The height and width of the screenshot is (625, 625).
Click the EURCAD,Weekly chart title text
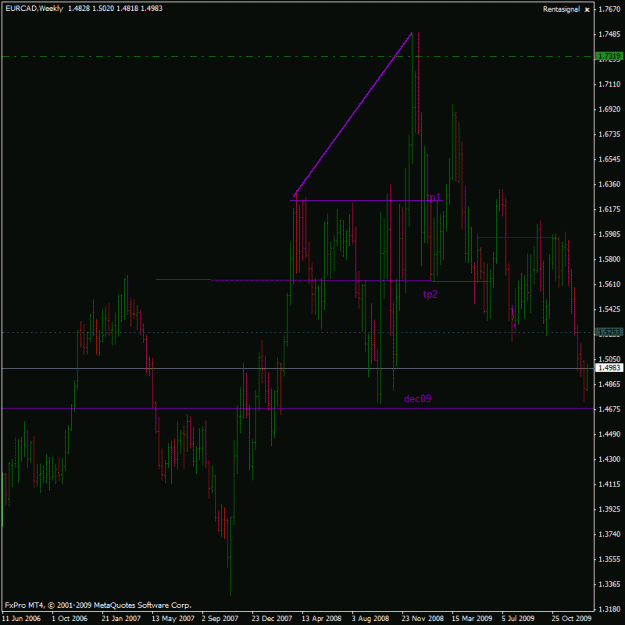(x=34, y=8)
